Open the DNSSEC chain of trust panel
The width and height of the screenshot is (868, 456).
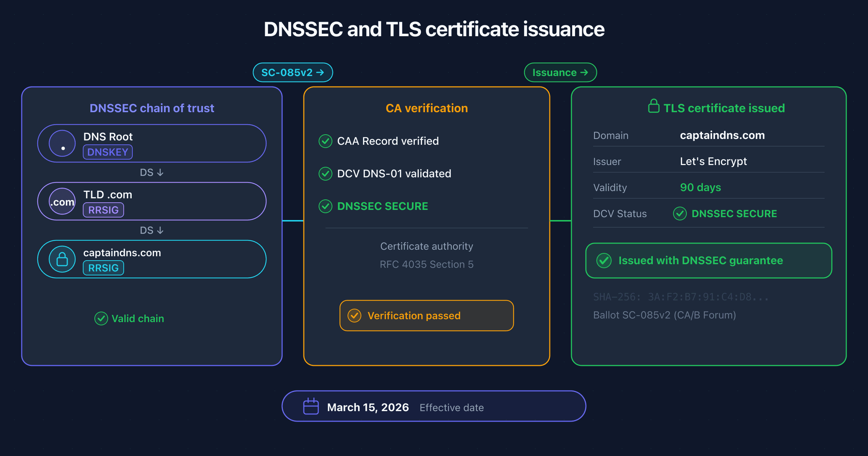point(152,107)
